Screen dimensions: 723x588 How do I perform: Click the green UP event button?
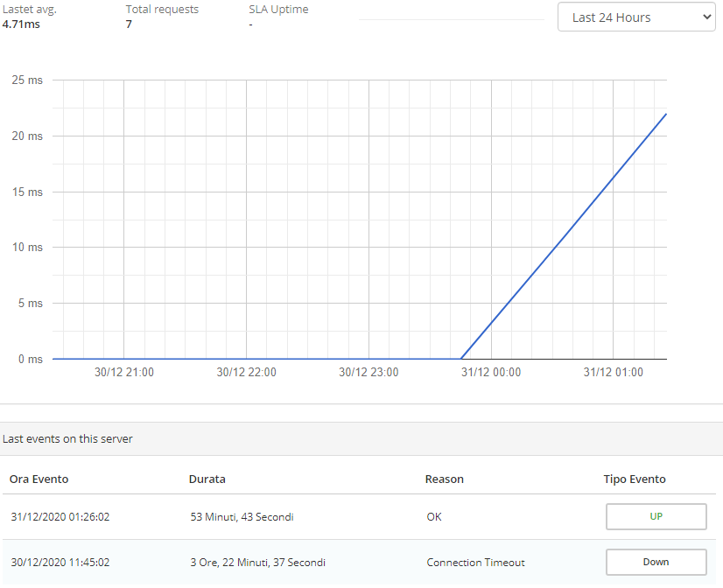point(656,516)
